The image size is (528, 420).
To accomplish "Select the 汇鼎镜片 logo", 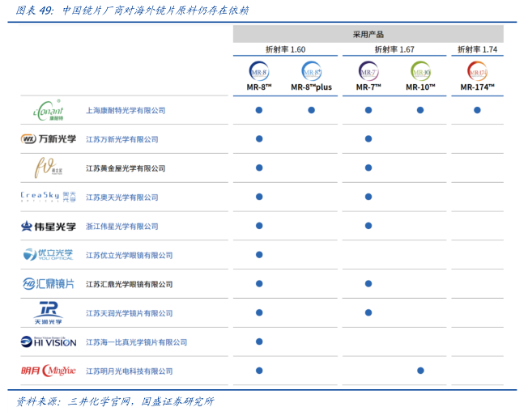I will coord(48,284).
